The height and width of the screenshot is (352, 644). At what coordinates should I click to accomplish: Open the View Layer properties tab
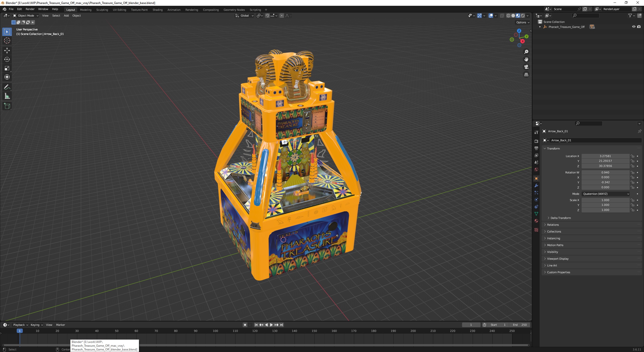(x=536, y=155)
